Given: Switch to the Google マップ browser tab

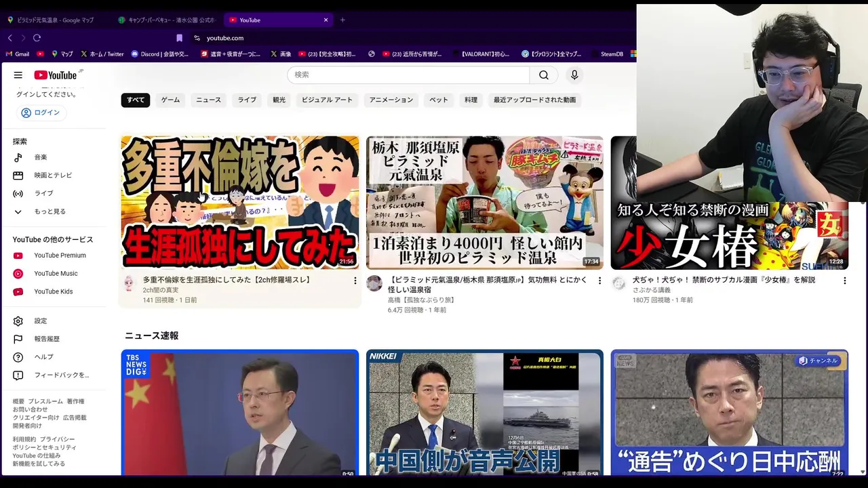Looking at the screenshot, I should coord(56,20).
